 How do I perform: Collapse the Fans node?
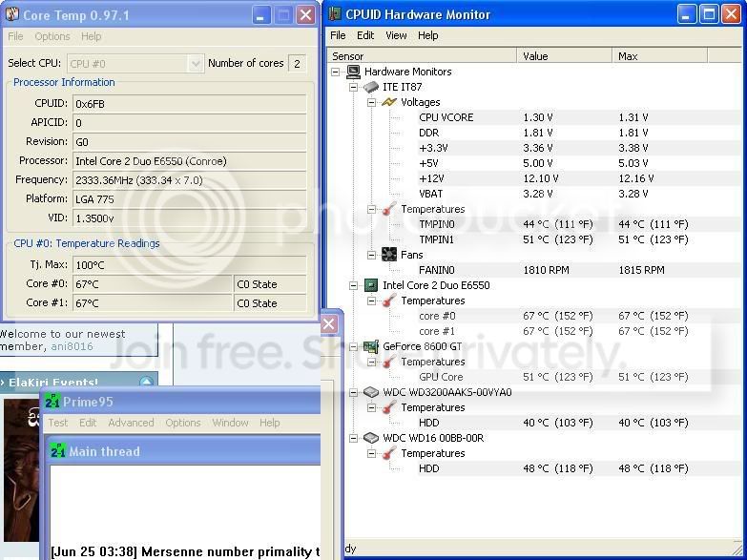click(371, 255)
